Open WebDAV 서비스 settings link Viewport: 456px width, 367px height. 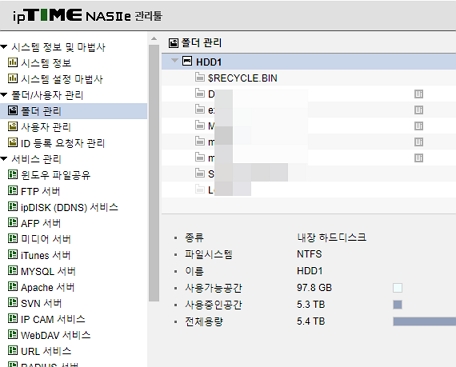tap(55, 335)
